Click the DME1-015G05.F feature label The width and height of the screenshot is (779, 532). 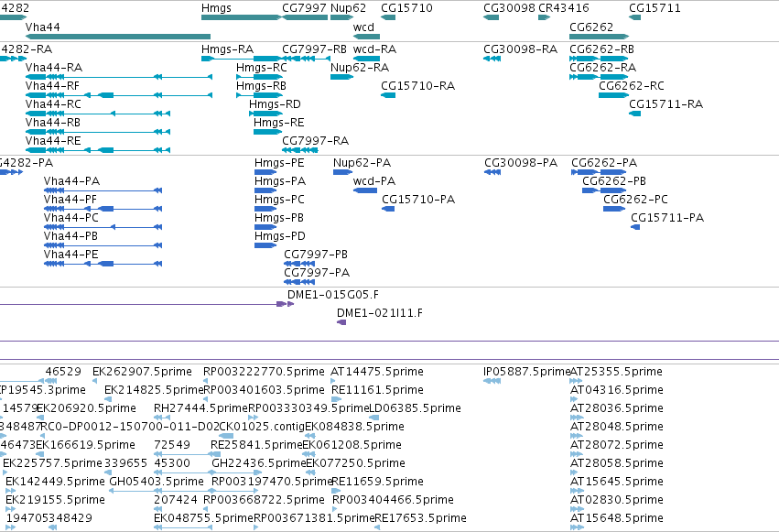[x=333, y=295]
